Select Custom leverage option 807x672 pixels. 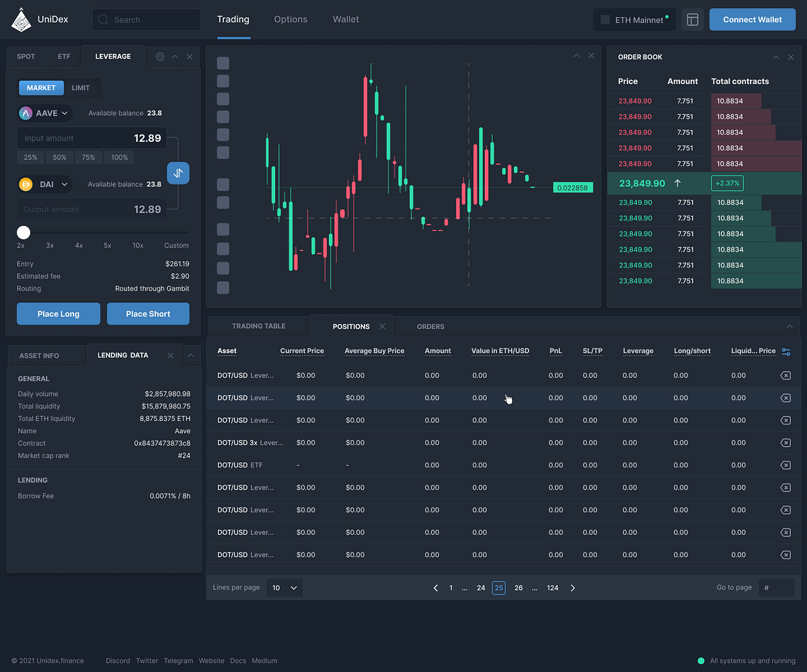[176, 246]
